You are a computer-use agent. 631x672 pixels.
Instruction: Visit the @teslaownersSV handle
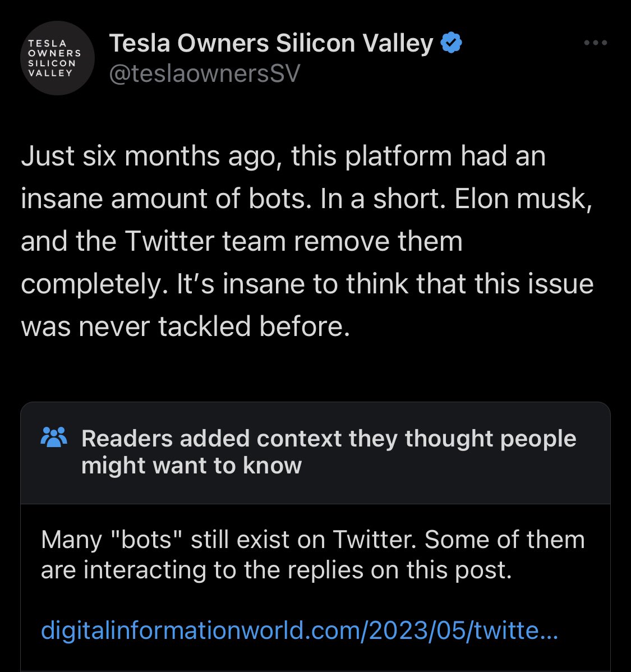pos(205,73)
